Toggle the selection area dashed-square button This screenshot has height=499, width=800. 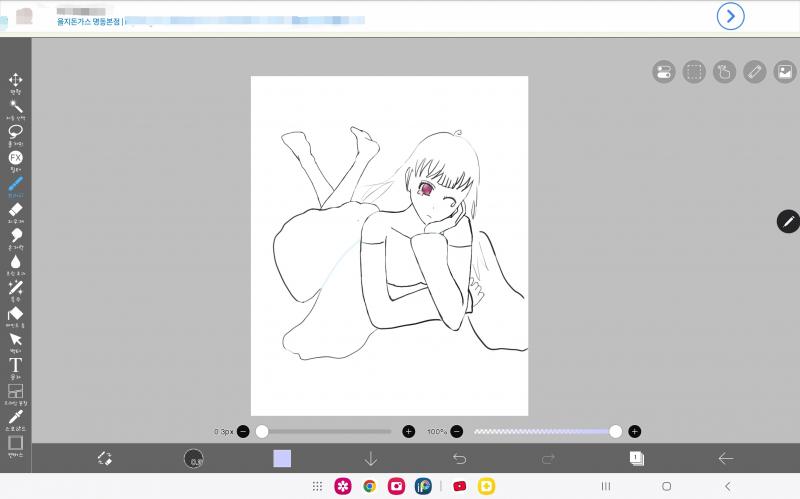(694, 71)
